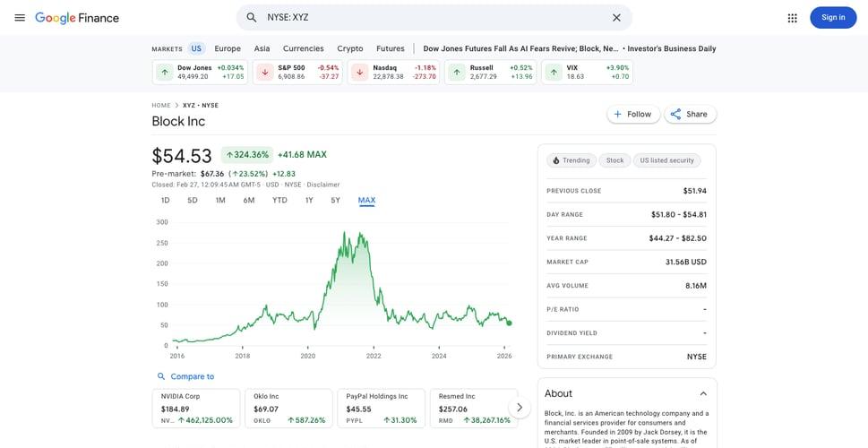Open the Google apps grid
Image resolution: width=868 pixels, height=448 pixels.
pos(792,18)
